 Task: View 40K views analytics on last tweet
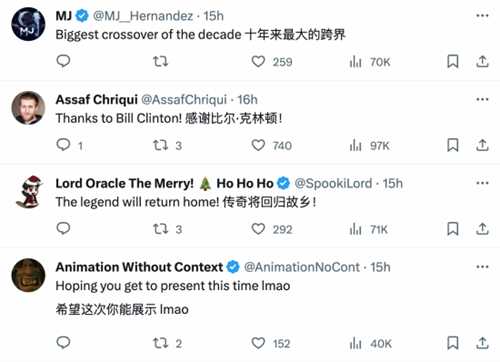click(370, 343)
